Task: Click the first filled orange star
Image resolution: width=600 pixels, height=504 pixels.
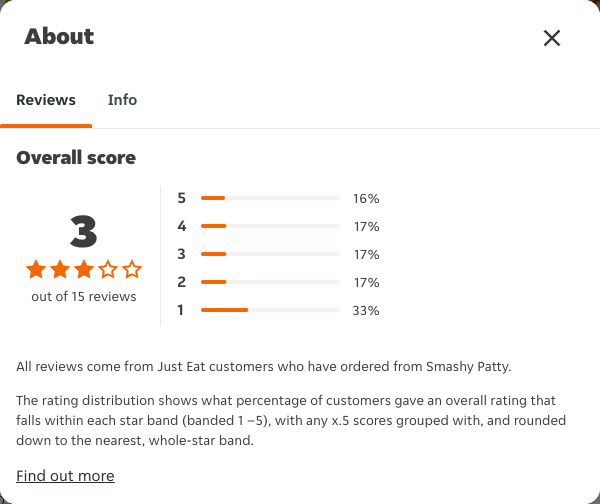Action: coord(36,269)
